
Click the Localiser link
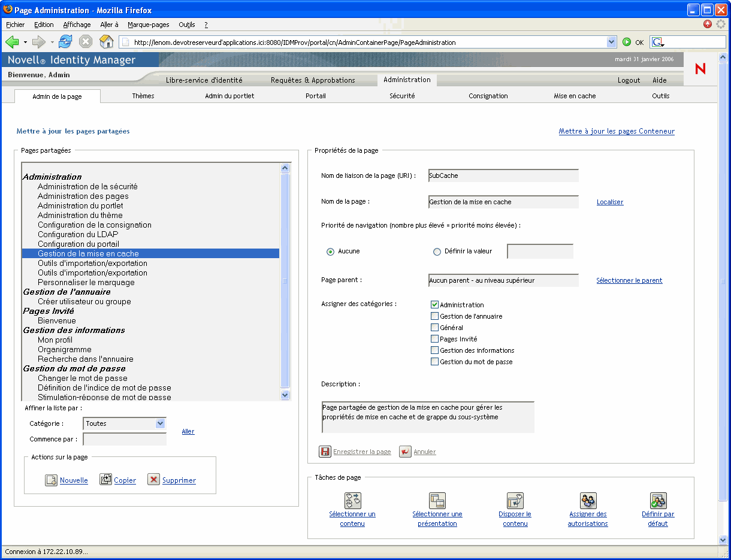tap(610, 202)
